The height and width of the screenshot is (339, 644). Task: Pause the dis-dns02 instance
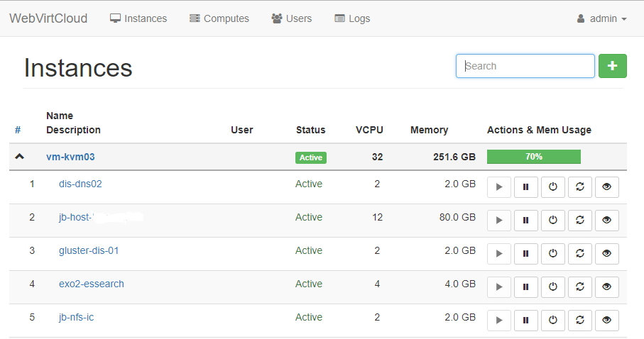pos(526,187)
